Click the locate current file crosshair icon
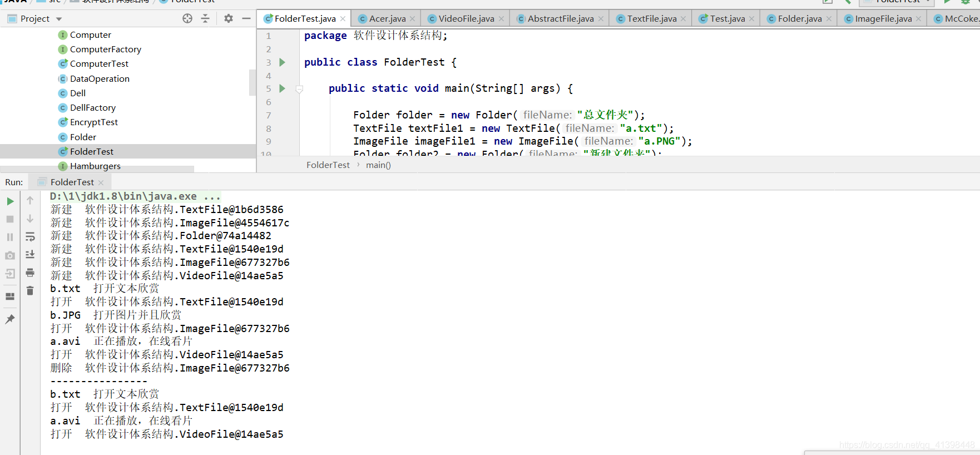The height and width of the screenshot is (455, 980). (x=187, y=18)
